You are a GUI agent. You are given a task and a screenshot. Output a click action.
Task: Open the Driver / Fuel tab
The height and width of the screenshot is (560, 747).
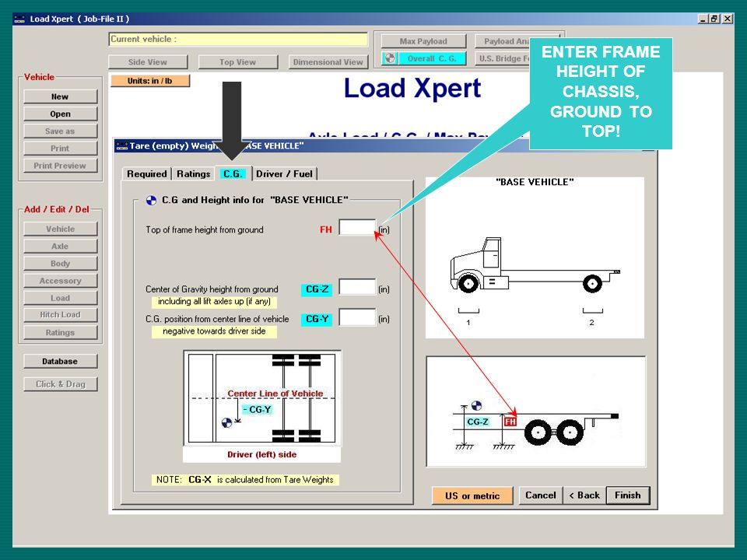285,173
